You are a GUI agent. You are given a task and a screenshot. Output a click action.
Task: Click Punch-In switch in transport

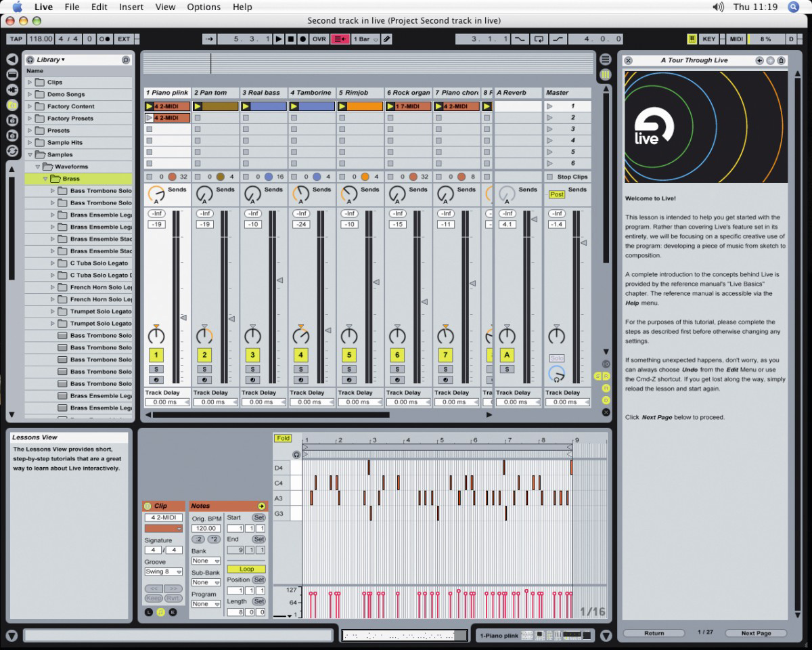click(x=520, y=39)
